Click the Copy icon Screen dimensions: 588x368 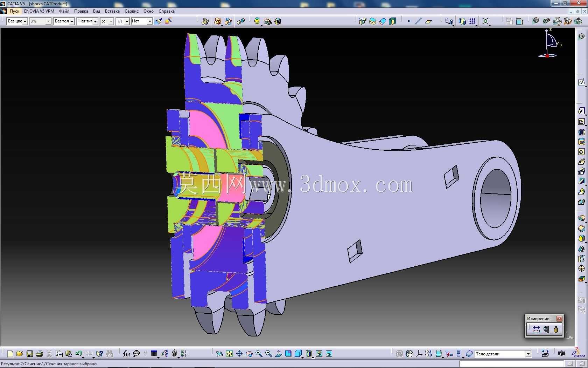point(59,354)
